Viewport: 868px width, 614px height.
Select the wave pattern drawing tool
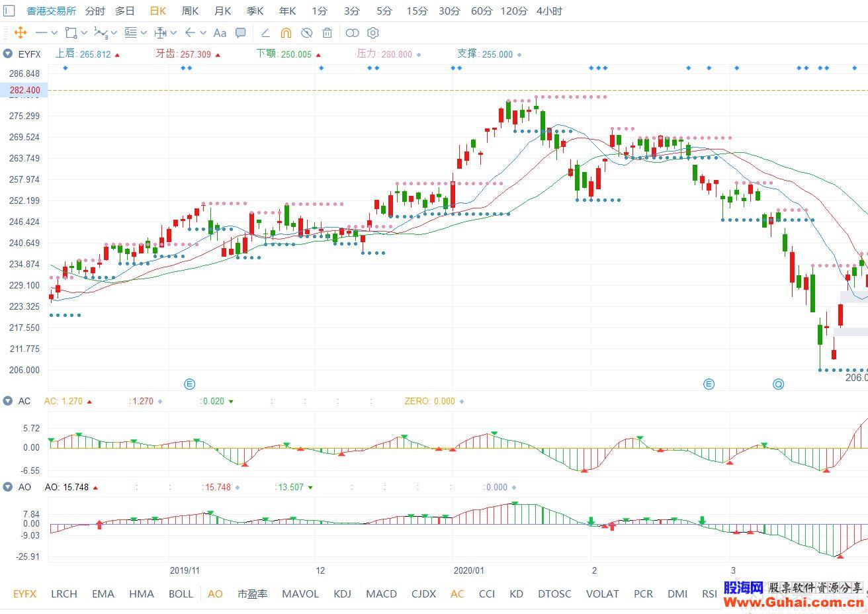click(x=101, y=32)
